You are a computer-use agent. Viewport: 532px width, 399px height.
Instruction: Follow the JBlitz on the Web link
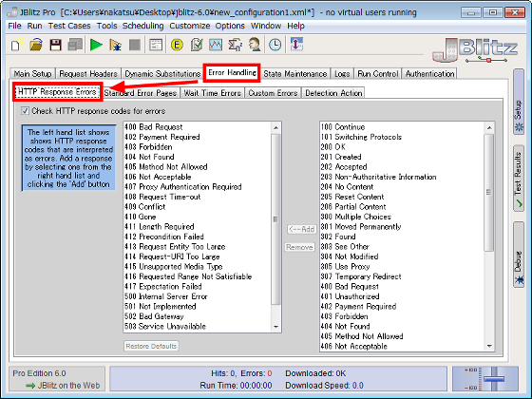pos(63,386)
